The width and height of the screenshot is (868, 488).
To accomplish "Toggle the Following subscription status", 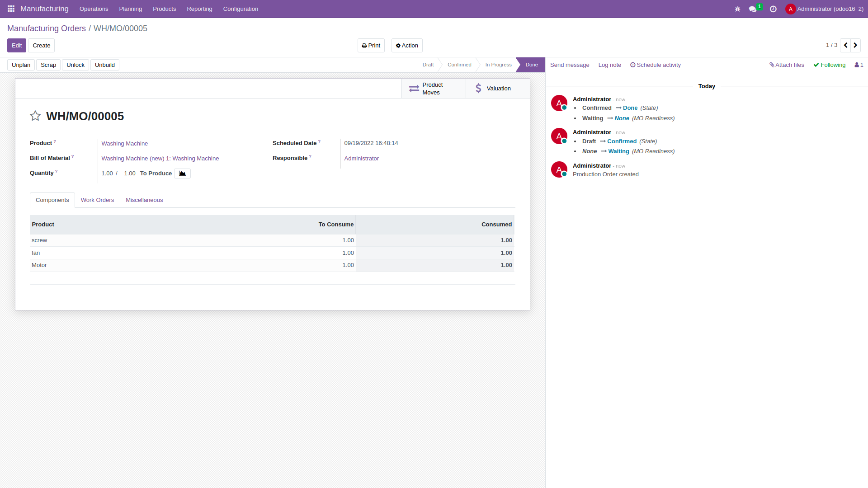I will (830, 65).
